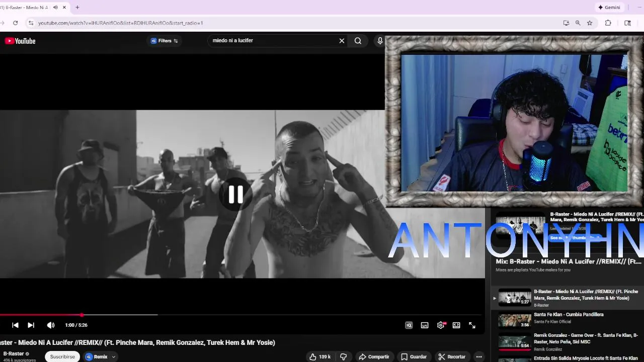The width and height of the screenshot is (644, 362).
Task: Click the browser address bar URL
Action: (x=121, y=23)
